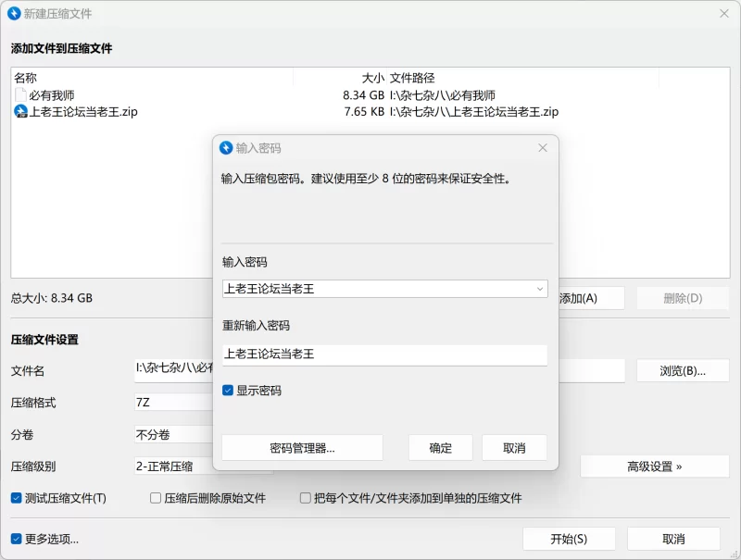Screen dimensions: 741x560
Task: Open the 分卷 不分卷 dropdown
Action: (174, 434)
